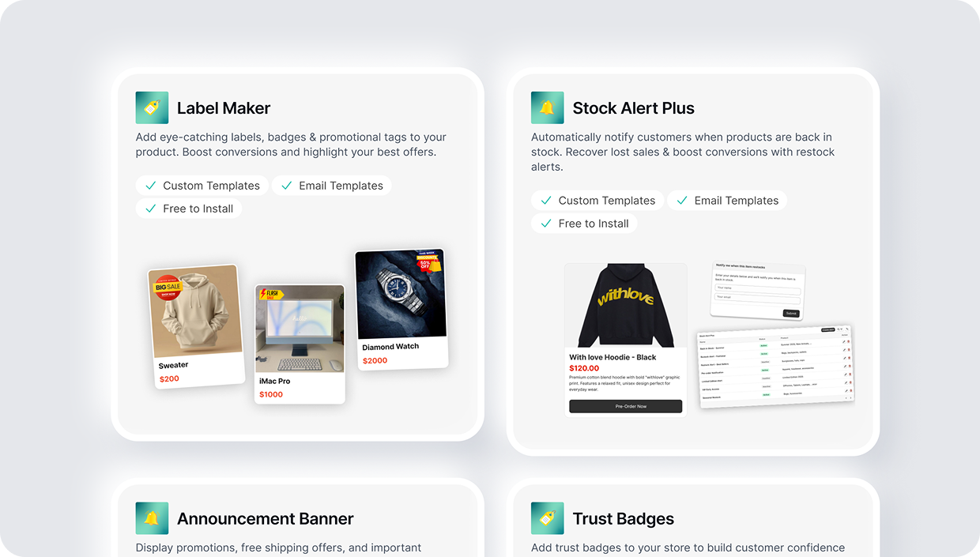Select Email Templates chip under Stock Alert Plus
Screen dimensions: 980x557
pos(727,201)
